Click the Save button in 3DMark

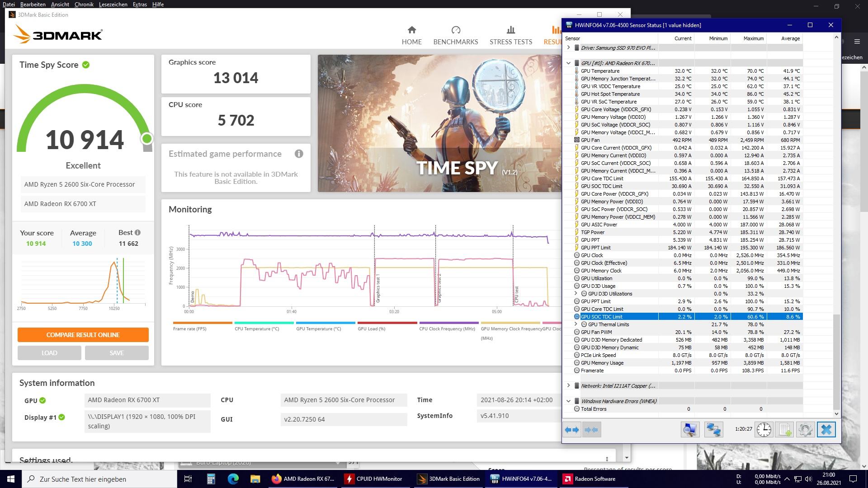(117, 353)
